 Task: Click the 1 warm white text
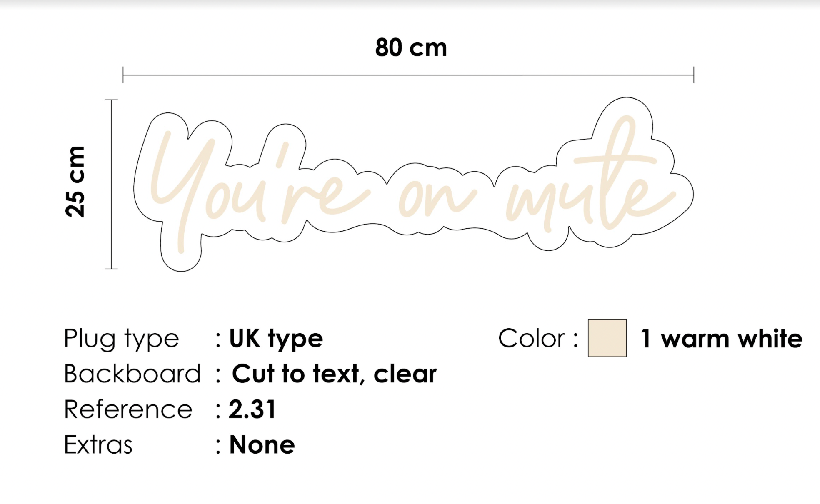click(722, 339)
